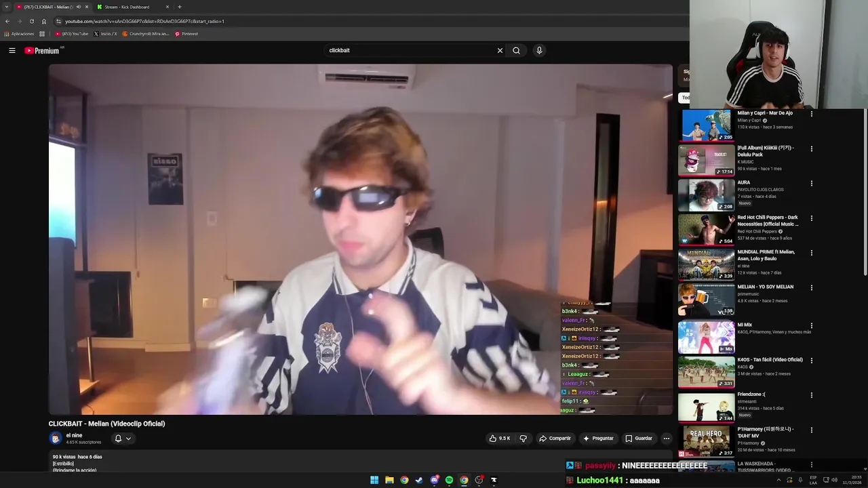
Task: View site information icon in address bar
Action: tap(58, 21)
